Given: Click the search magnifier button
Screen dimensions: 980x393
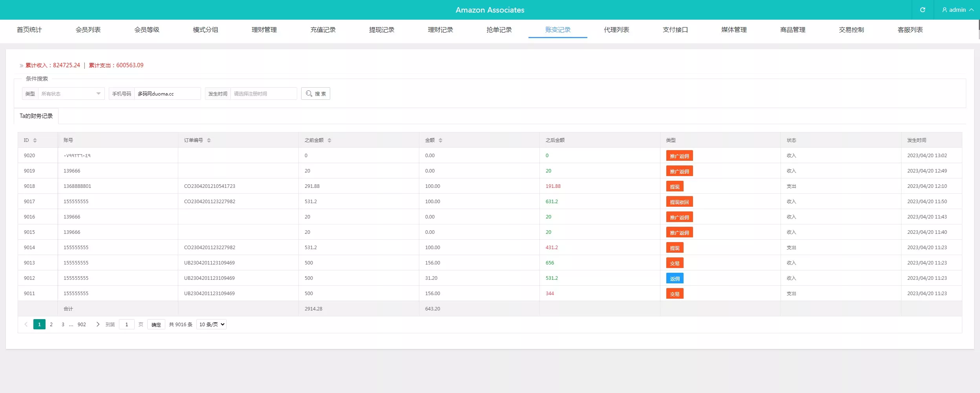Looking at the screenshot, I should click(x=315, y=94).
